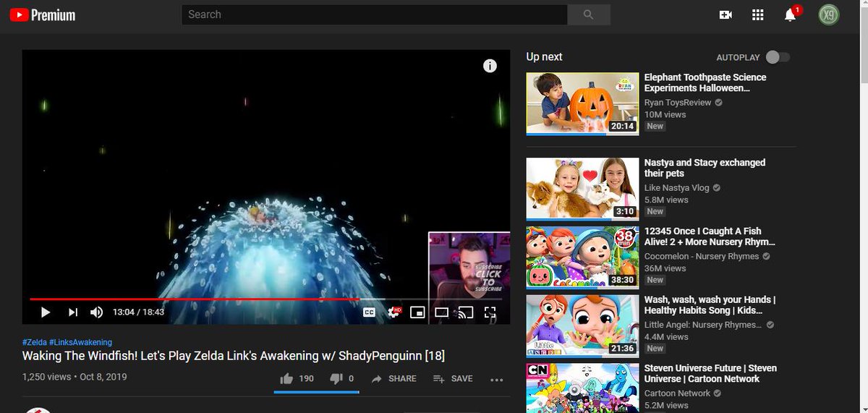Open Steven Universe Future video thumbnail
Viewport: 868px width, 413px height.
click(582, 388)
